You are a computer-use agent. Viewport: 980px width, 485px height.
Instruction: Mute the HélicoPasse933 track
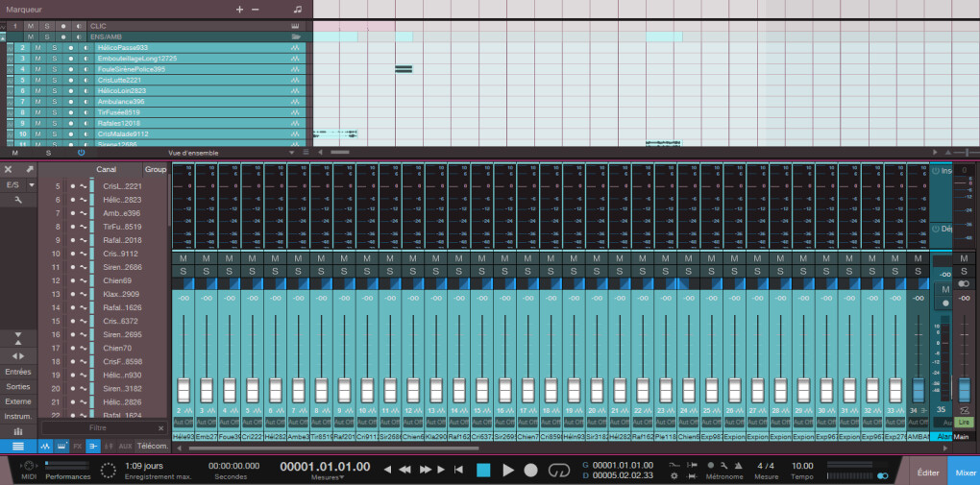pos(37,47)
